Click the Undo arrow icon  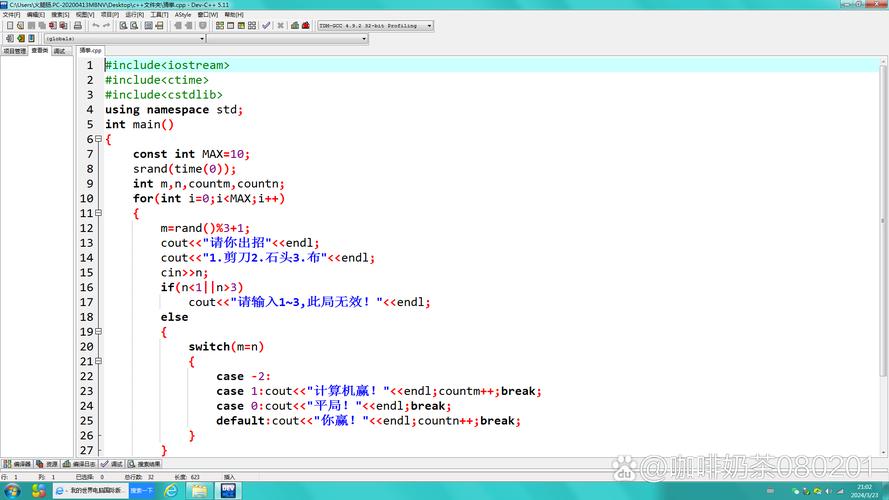click(96, 25)
